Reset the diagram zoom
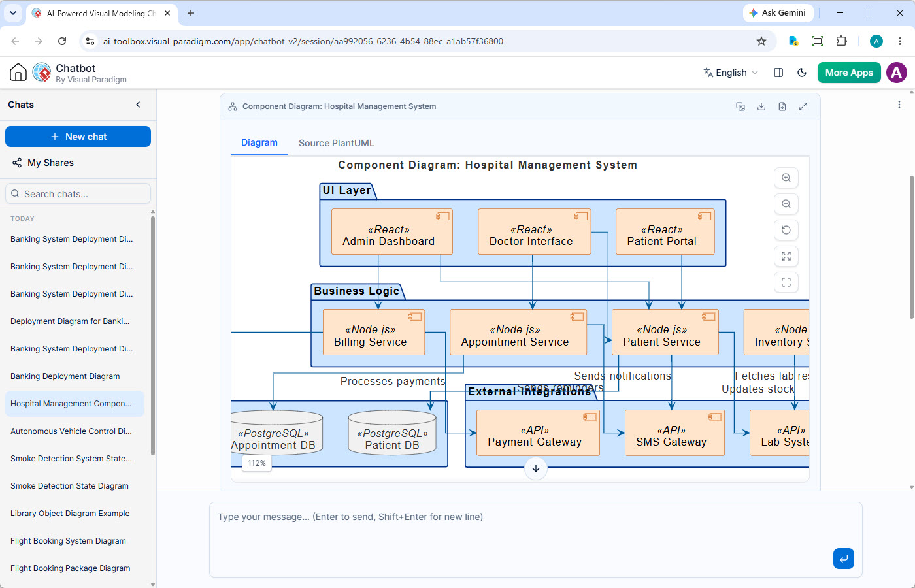 click(786, 230)
